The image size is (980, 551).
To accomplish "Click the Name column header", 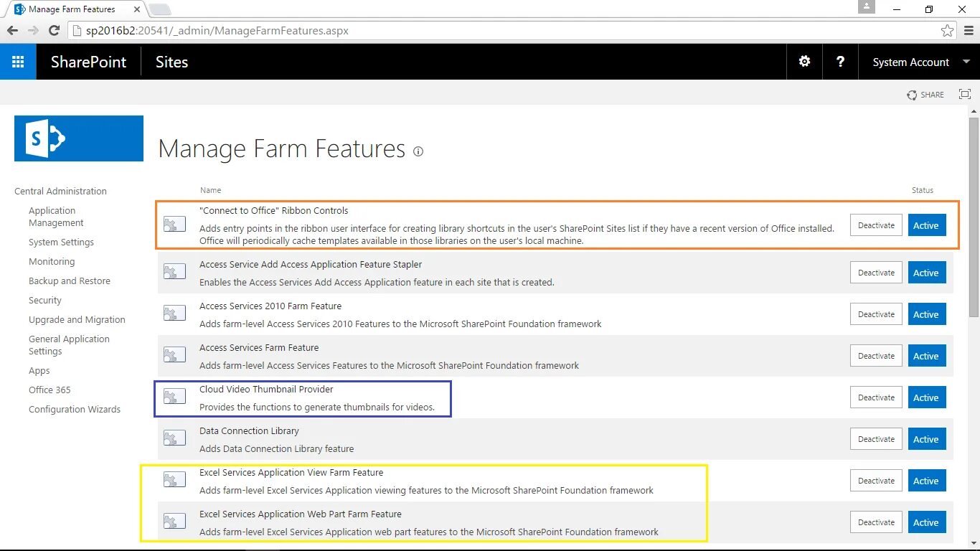I will point(210,190).
